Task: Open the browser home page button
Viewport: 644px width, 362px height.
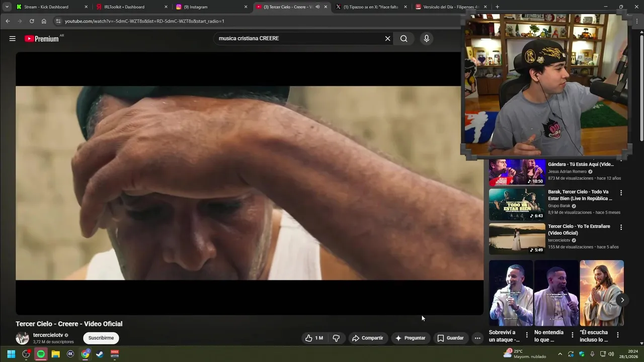Action: tap(44, 21)
